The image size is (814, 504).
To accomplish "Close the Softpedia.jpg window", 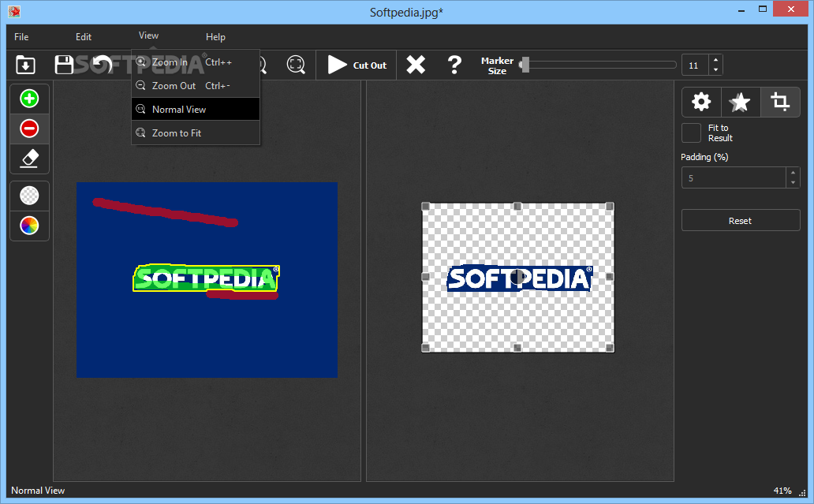I will coord(791,9).
